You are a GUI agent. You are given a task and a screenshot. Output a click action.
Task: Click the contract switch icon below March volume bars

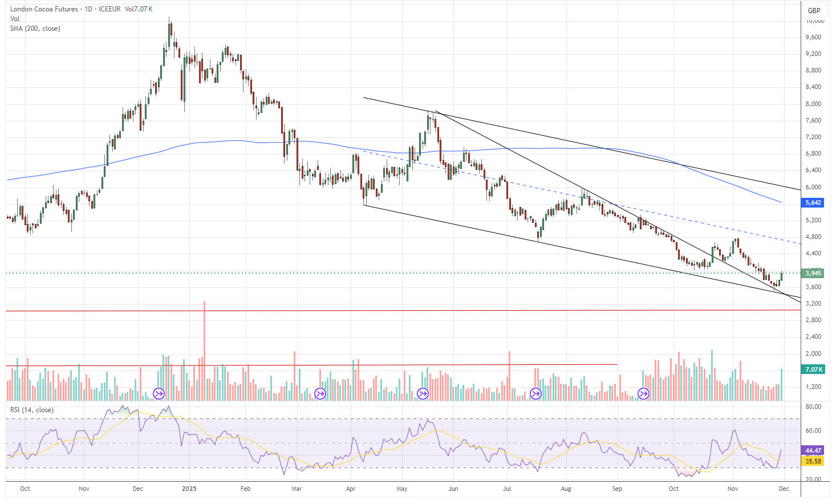point(320,393)
